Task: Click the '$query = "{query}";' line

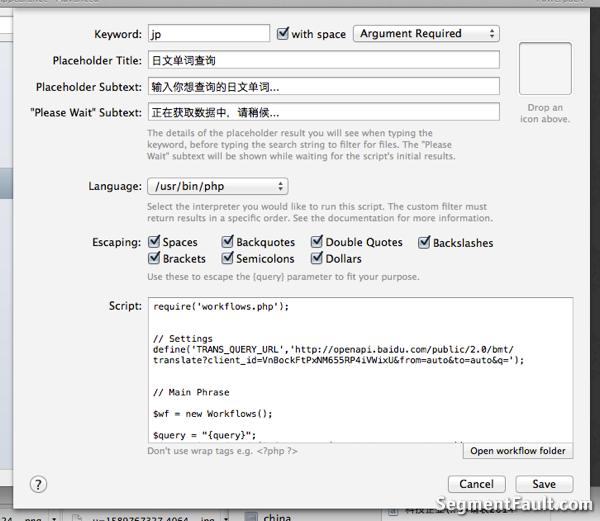Action: (x=204, y=435)
